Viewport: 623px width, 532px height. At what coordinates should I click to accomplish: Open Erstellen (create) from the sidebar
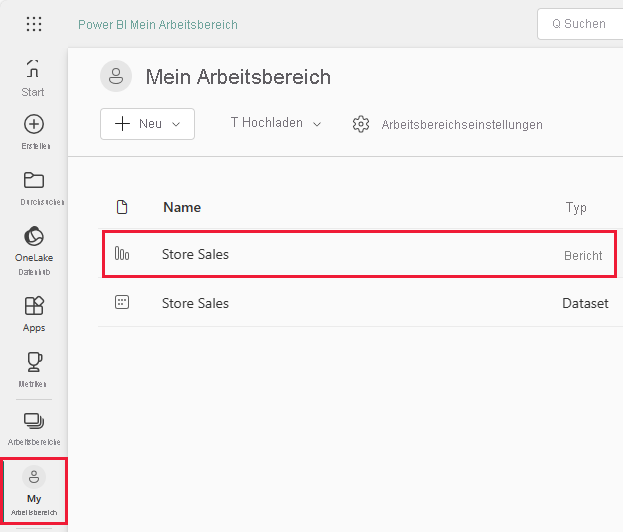(34, 132)
